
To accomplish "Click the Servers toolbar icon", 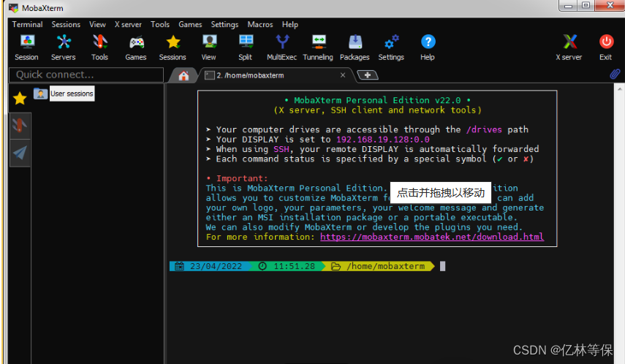I will pos(64,48).
